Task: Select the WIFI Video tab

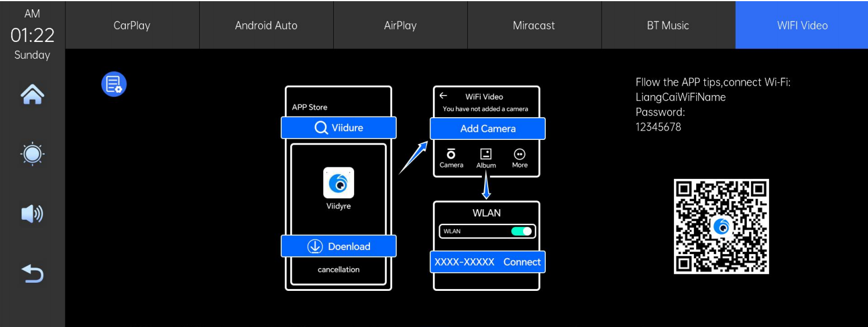Action: point(802,26)
